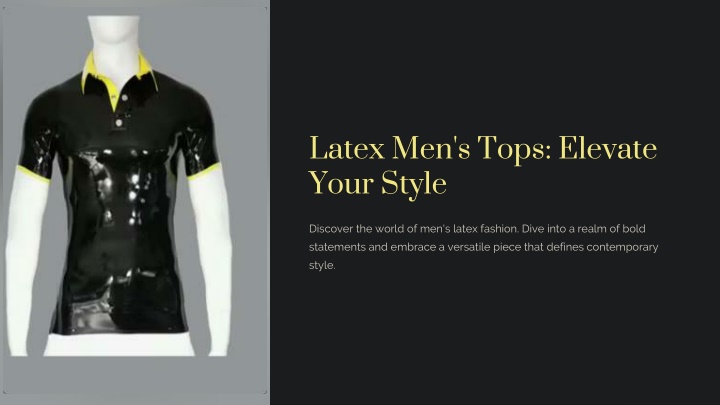The width and height of the screenshot is (720, 405).
Task: Click the word "style." ending the paragraph
Action: [322, 265]
